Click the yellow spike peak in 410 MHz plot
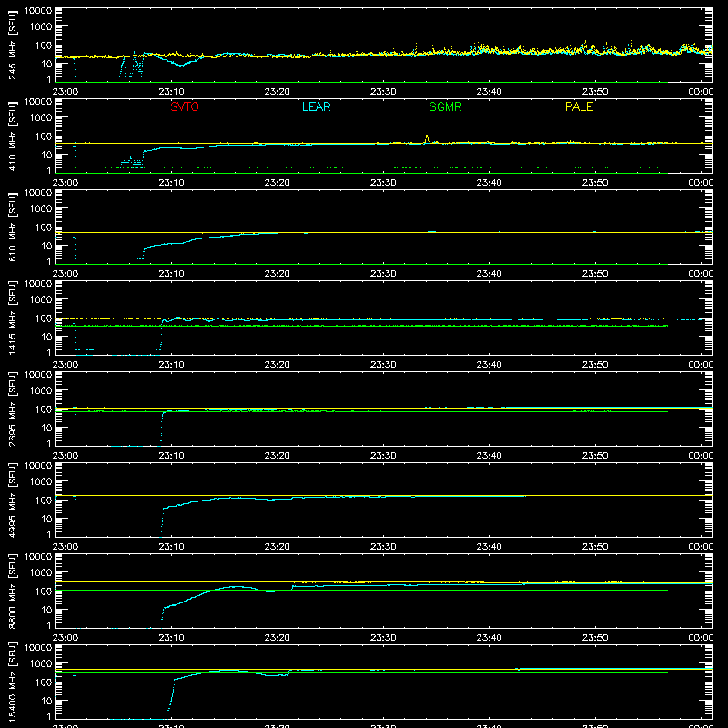The image size is (728, 728). (427, 136)
